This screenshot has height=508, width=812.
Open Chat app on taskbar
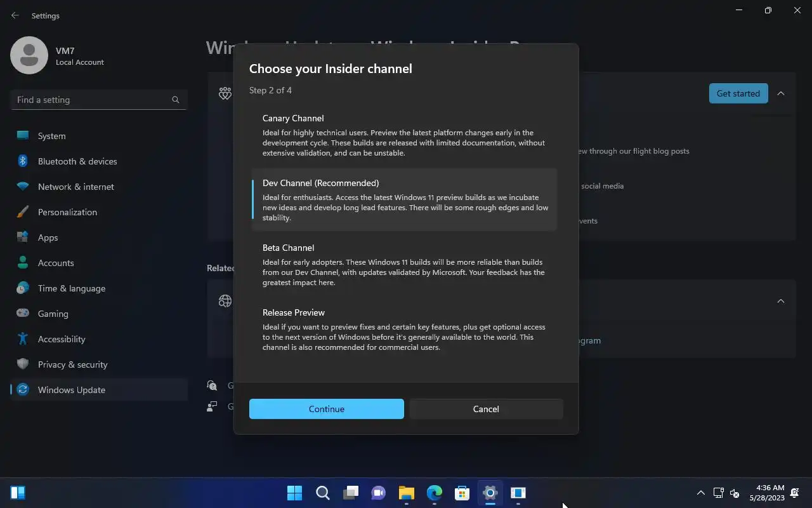click(x=378, y=493)
